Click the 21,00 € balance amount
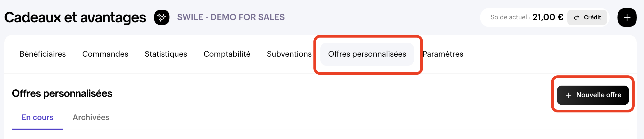Viewport: 644px width, 139px height. (548, 17)
